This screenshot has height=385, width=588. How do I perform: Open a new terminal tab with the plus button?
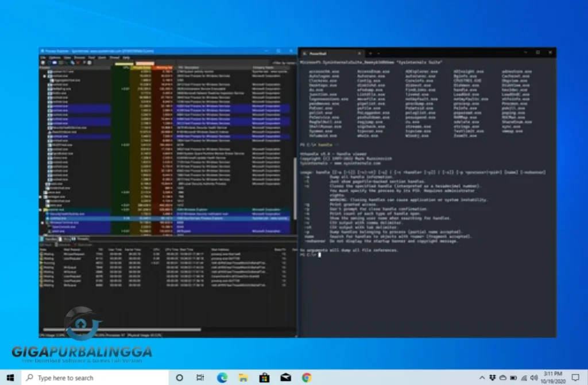coord(371,53)
